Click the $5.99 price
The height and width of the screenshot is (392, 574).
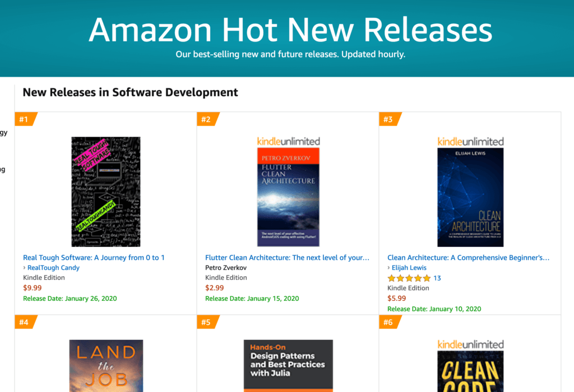coord(397,298)
